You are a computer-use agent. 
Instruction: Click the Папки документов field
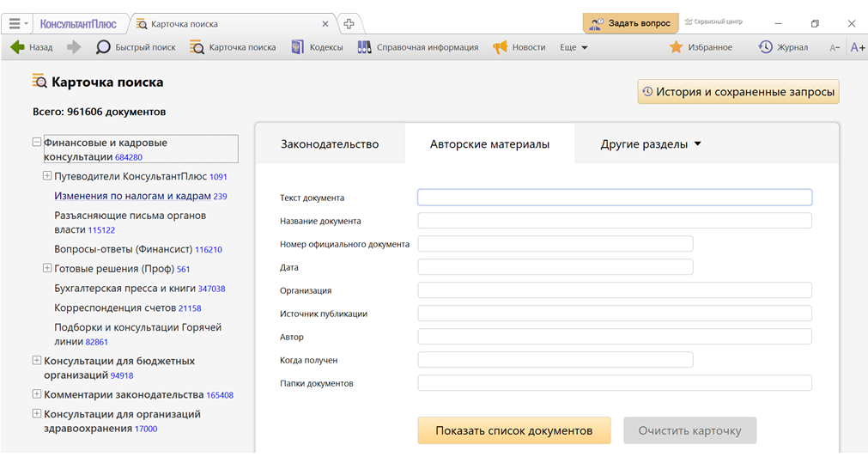615,383
